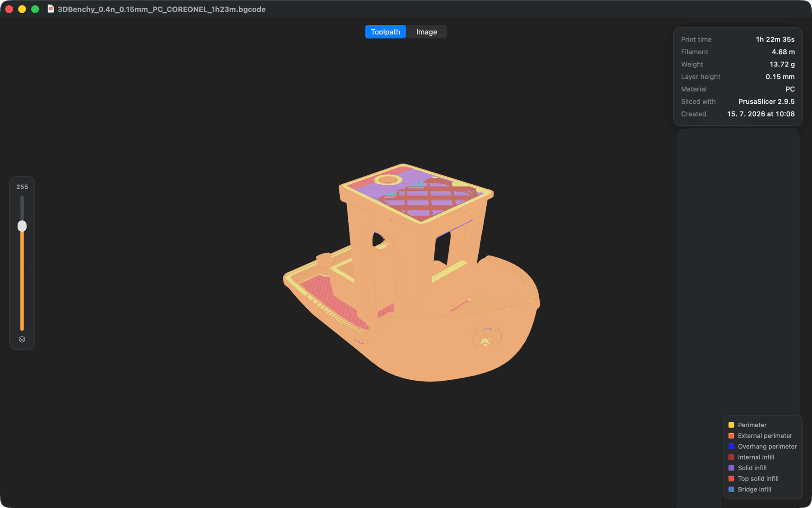Click the Perimeter legend label
The height and width of the screenshot is (508, 812).
pyautogui.click(x=752, y=425)
